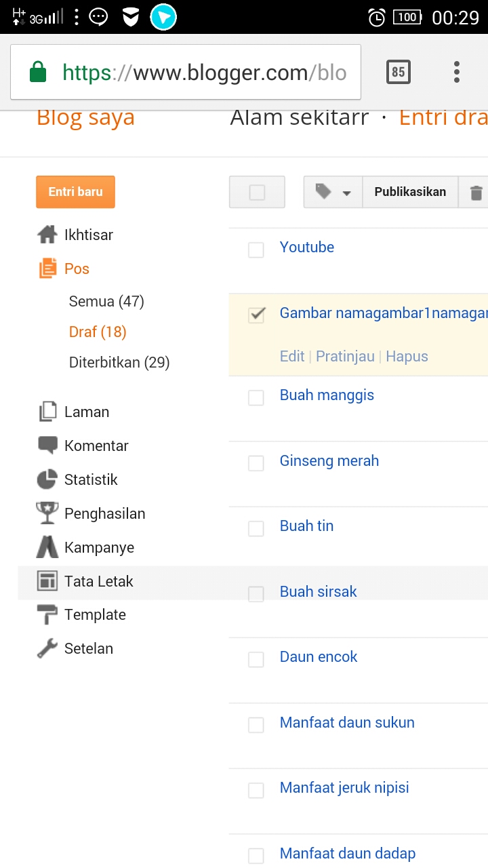The height and width of the screenshot is (868, 488).
Task: Tick the checkbox beside Youtube post
Action: point(256,250)
